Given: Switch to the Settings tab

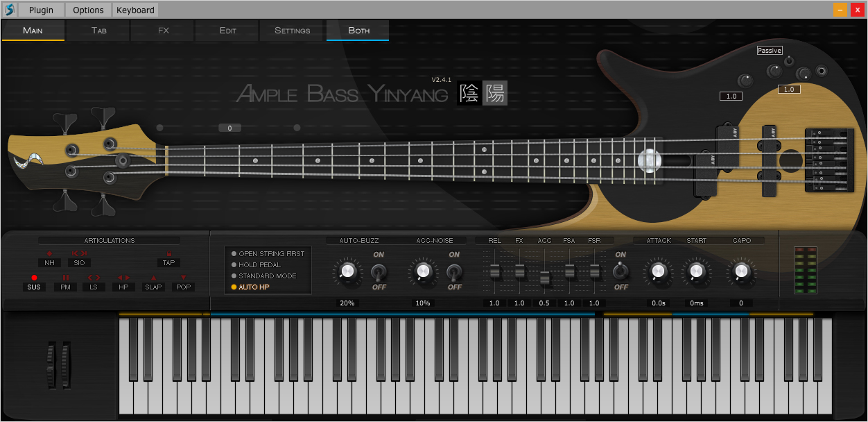Looking at the screenshot, I should coord(291,31).
